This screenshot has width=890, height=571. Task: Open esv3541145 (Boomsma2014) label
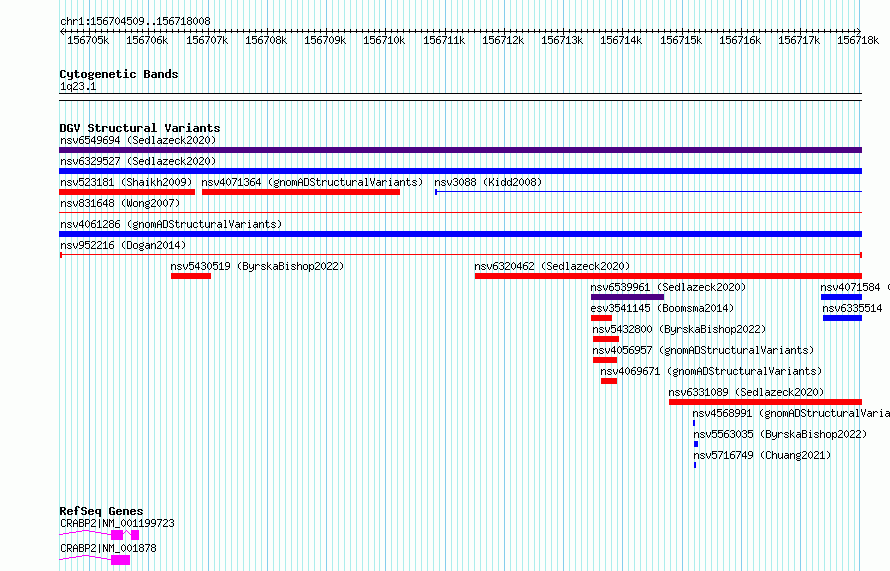point(662,308)
